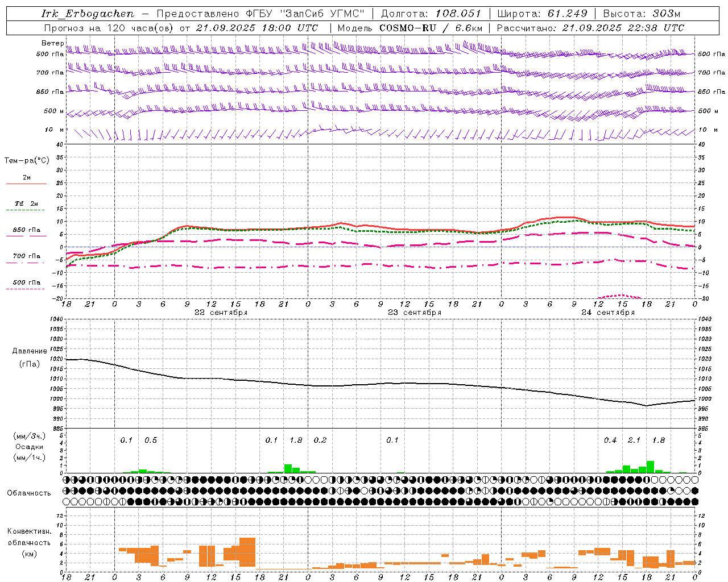Click the Осадки precipitation label
The image size is (728, 582).
[30, 447]
